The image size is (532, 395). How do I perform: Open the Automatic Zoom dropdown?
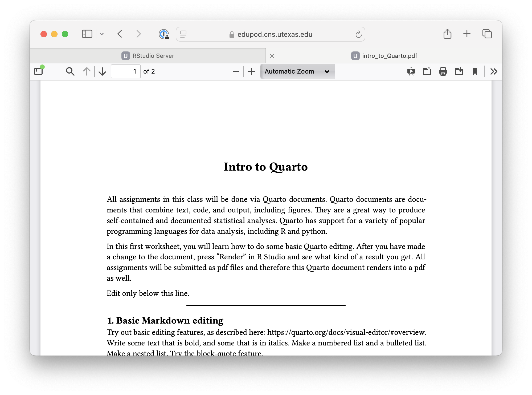(x=297, y=71)
